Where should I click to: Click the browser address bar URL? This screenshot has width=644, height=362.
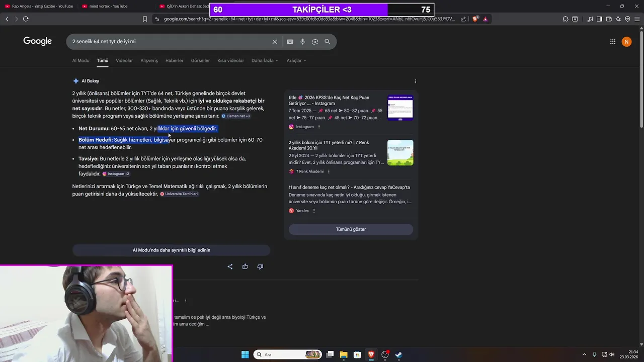[x=309, y=19]
